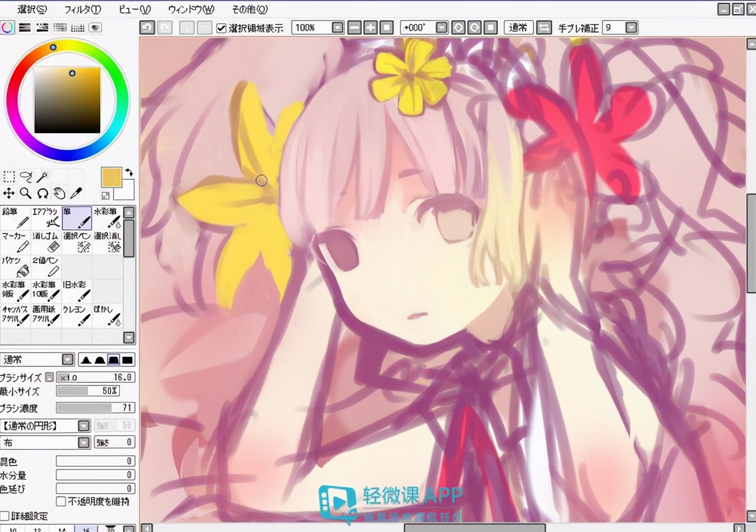Choose the 水彩筆 watercolor brush
This screenshot has width=756, height=532.
click(x=107, y=218)
